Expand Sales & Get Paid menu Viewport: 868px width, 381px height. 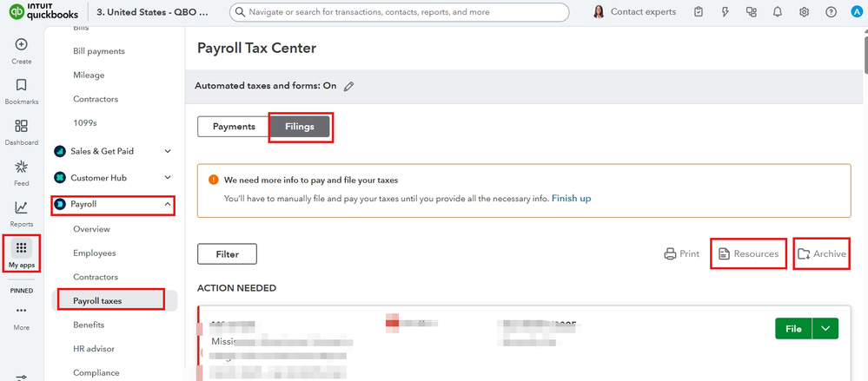click(168, 151)
